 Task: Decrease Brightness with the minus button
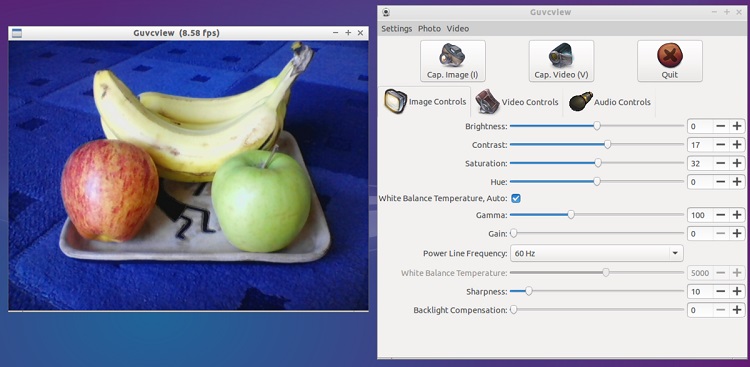721,126
